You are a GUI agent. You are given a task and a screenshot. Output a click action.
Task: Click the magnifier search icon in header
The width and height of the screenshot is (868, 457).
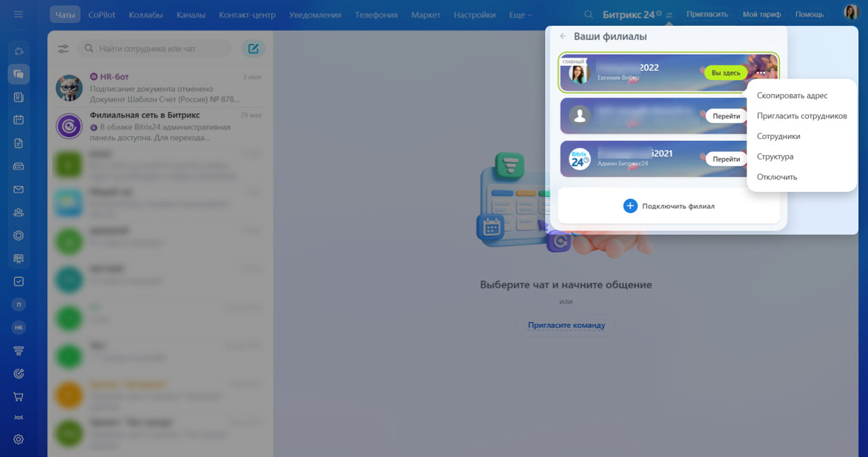589,14
